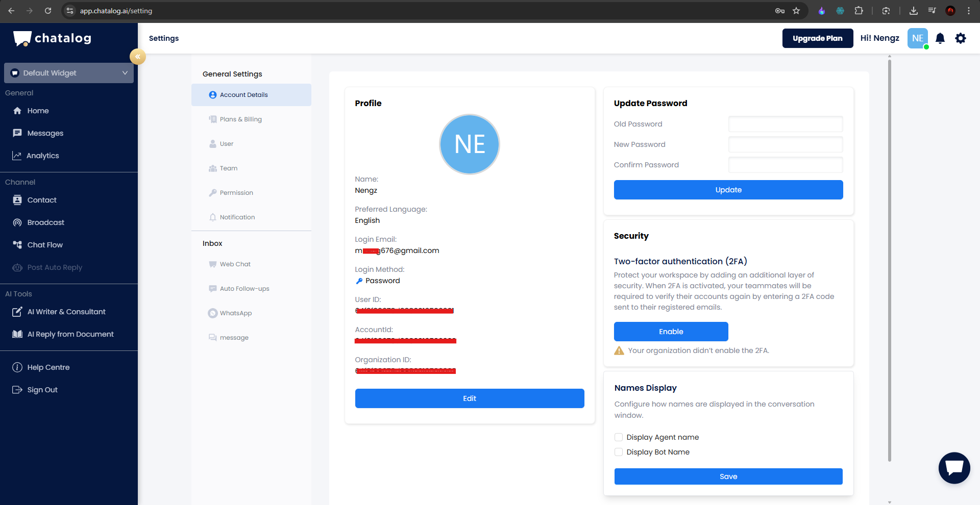The width and height of the screenshot is (980, 505).
Task: Click the page vertical scrollbar
Action: pyautogui.click(x=890, y=260)
